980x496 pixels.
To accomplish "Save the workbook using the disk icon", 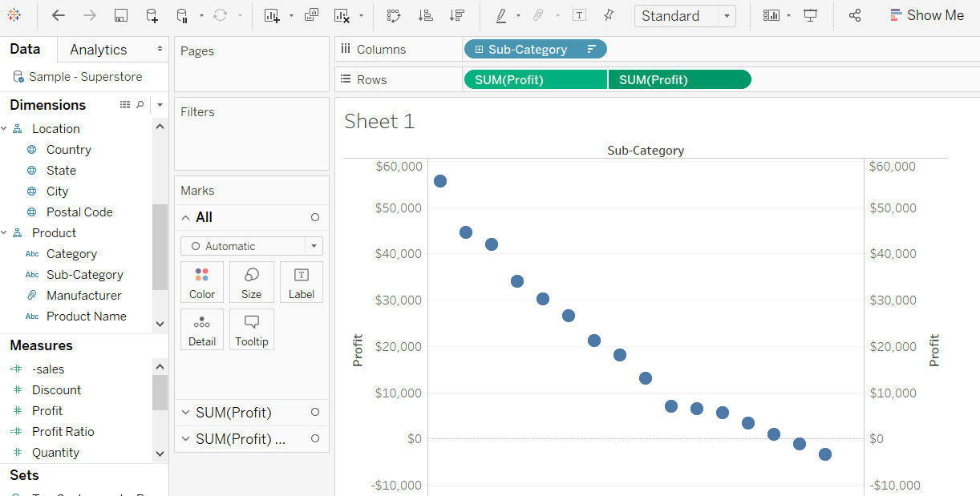I will click(121, 15).
